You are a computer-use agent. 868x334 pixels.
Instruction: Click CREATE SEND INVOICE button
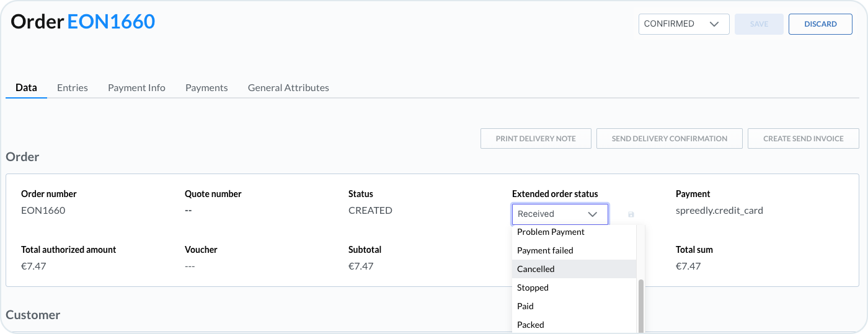[x=803, y=139]
